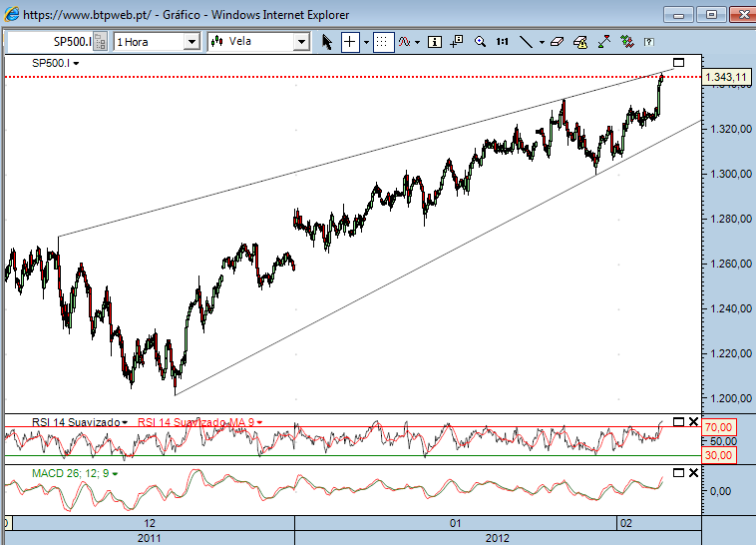Image resolution: width=756 pixels, height=545 pixels.
Task: Click the 02 month timeline segment
Action: [659, 523]
